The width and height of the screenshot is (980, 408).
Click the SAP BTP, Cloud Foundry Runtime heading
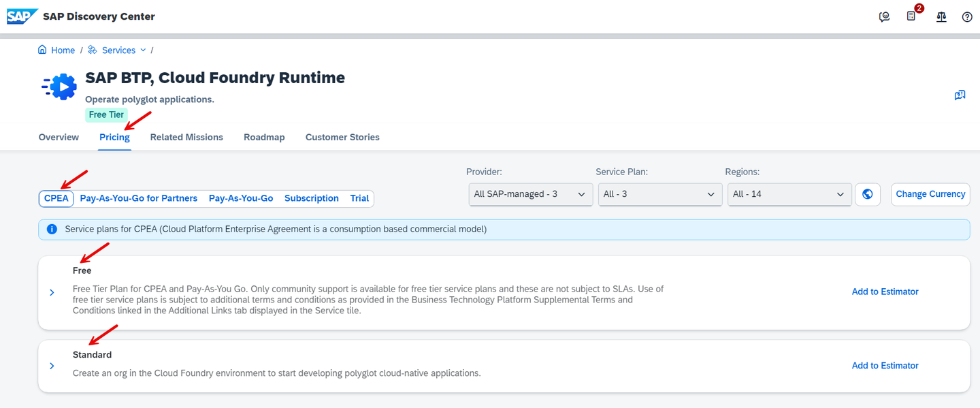pos(215,78)
